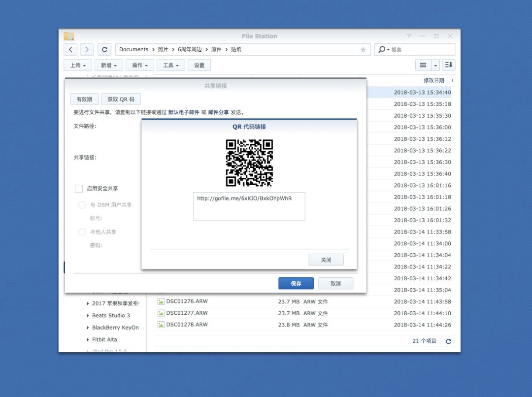Screen dimensions: 532x397
Task: Click the 设置 button in the toolbar
Action: pyautogui.click(x=199, y=65)
